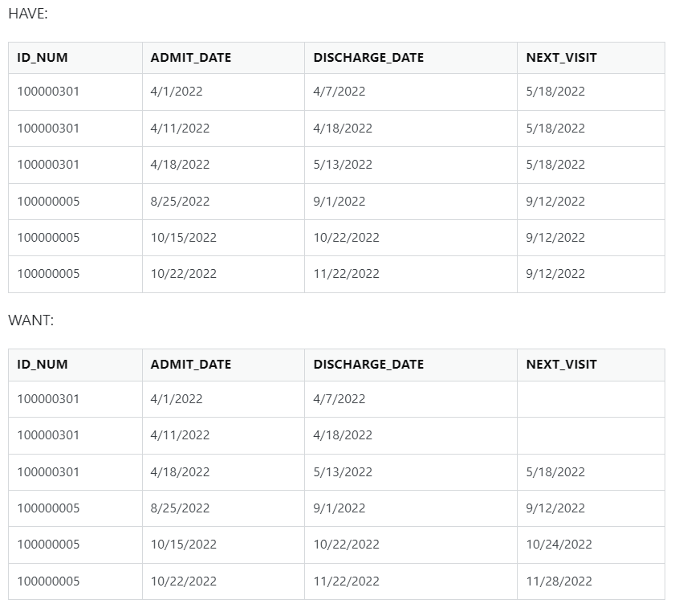Screen dimensions: 675x616
Task: Click NEXT_VISIT header in HAVE table
Action: 561,58
